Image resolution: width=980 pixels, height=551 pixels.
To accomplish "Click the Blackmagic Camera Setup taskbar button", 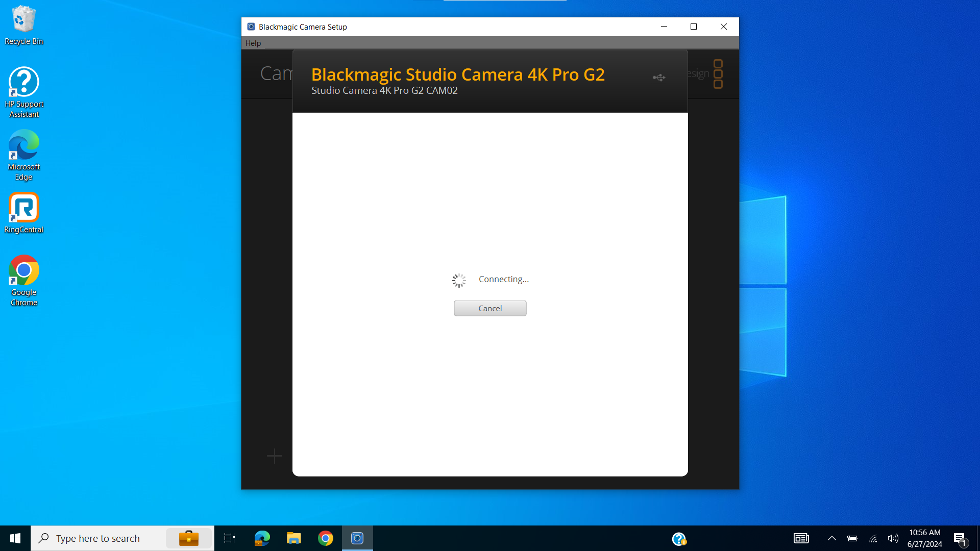I will [357, 538].
